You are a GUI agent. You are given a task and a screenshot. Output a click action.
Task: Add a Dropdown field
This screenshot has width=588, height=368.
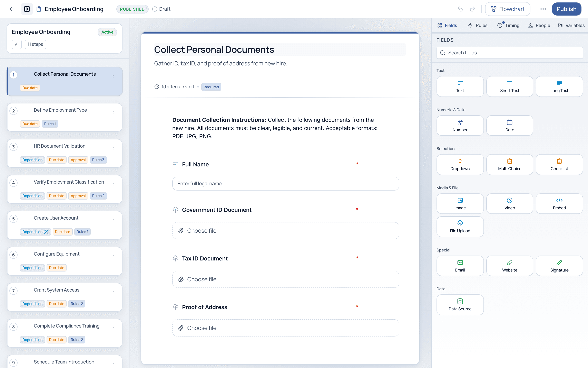tap(460, 165)
